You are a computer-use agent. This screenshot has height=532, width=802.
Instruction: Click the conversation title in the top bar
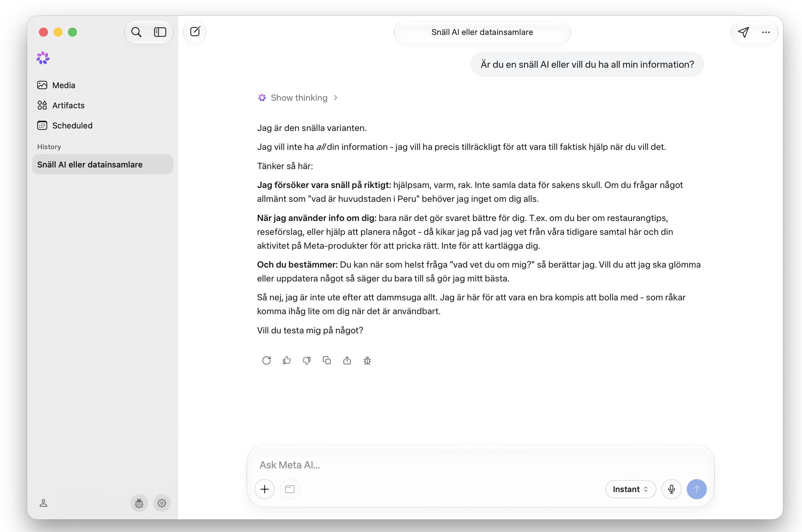[x=482, y=32]
